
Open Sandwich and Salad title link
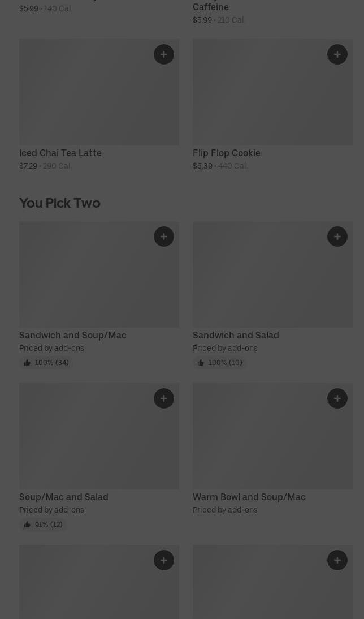236,336
